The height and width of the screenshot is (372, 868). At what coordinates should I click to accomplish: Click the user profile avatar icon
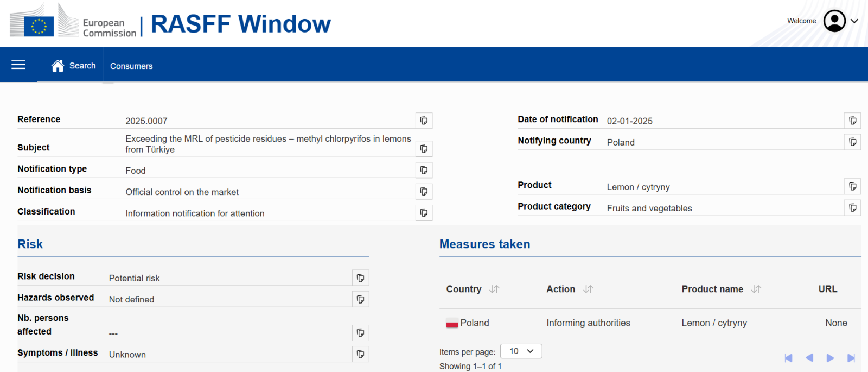coord(834,21)
